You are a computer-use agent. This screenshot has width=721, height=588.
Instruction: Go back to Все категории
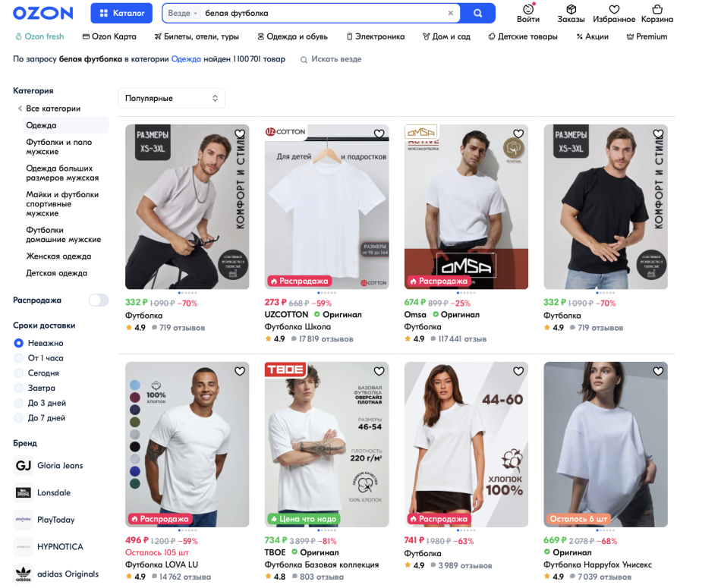click(x=53, y=108)
